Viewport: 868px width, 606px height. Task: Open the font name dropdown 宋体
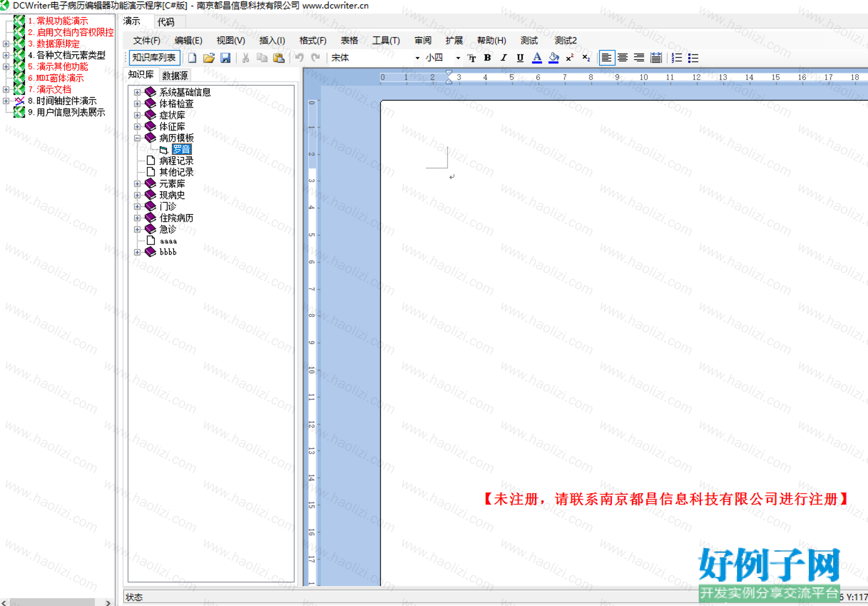click(417, 58)
